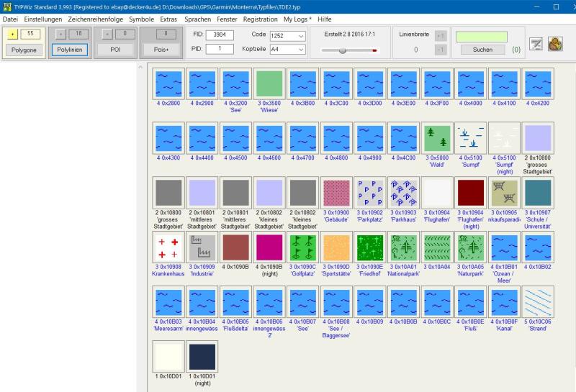Select the 'Strand' striped polygon tile
576x392 pixels.
(x=537, y=303)
